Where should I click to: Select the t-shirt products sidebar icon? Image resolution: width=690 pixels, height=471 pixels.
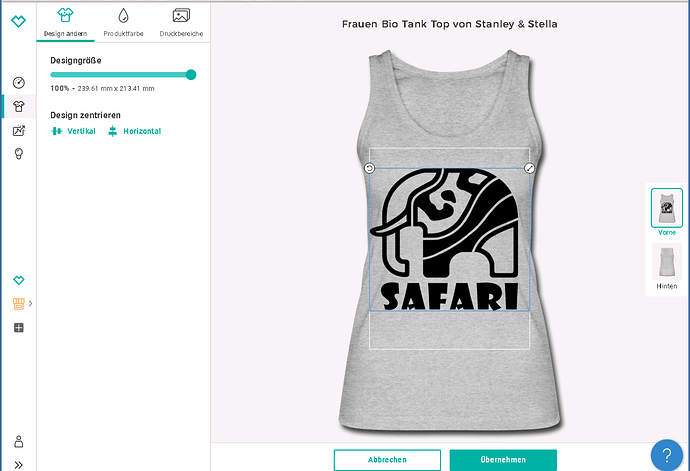click(18, 107)
